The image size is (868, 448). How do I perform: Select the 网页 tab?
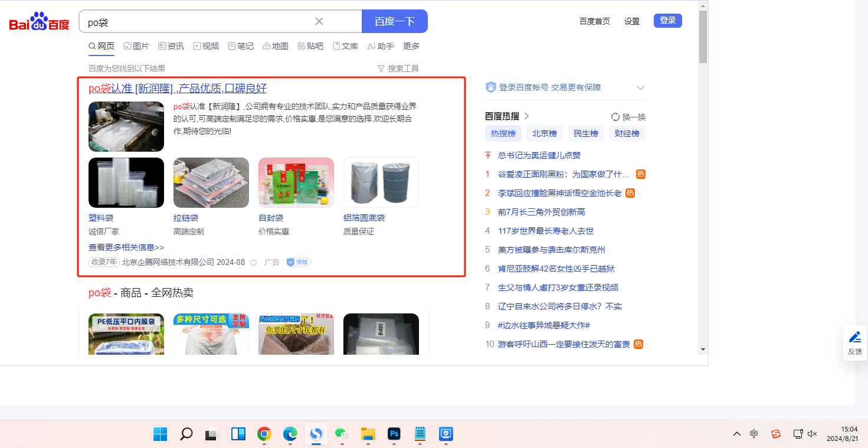pos(101,46)
